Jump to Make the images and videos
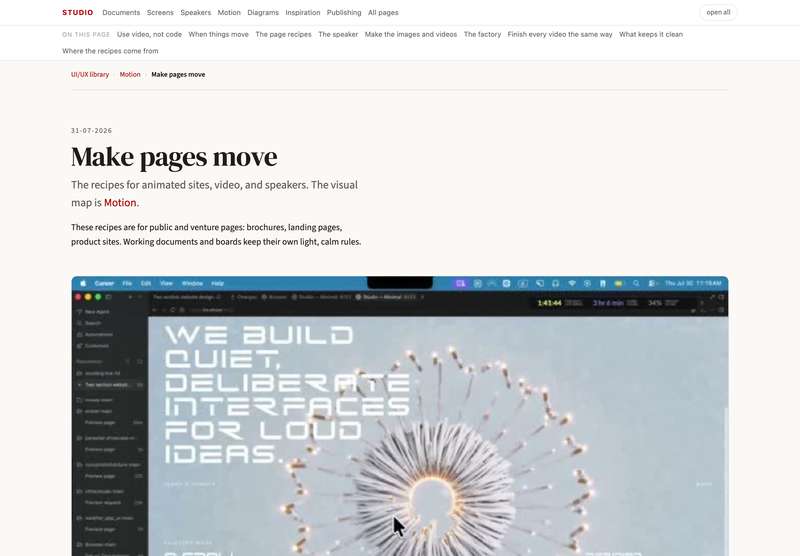 pyautogui.click(x=411, y=34)
